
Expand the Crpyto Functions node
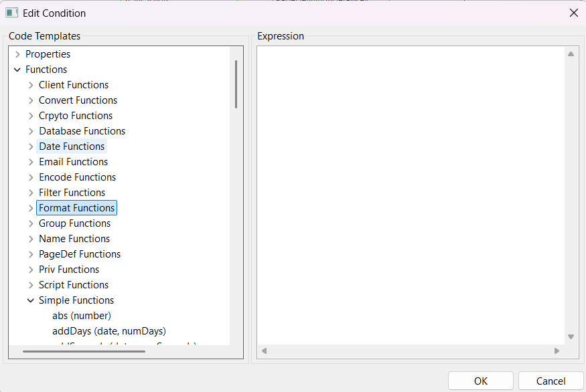(x=31, y=116)
